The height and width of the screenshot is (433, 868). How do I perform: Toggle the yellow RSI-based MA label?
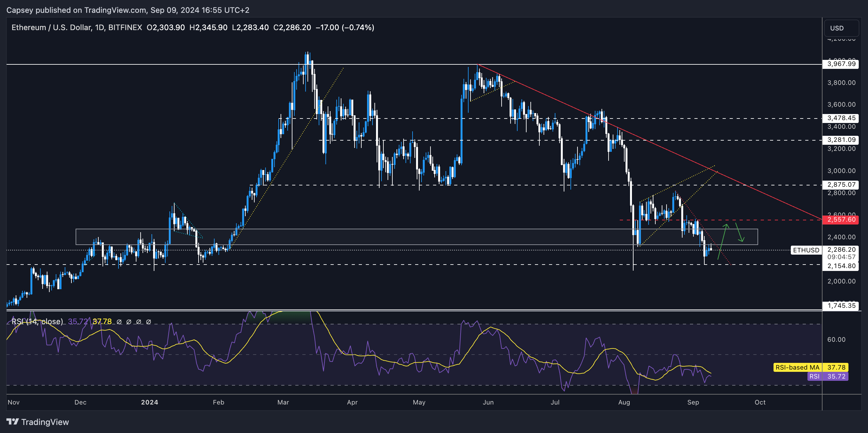(x=797, y=368)
